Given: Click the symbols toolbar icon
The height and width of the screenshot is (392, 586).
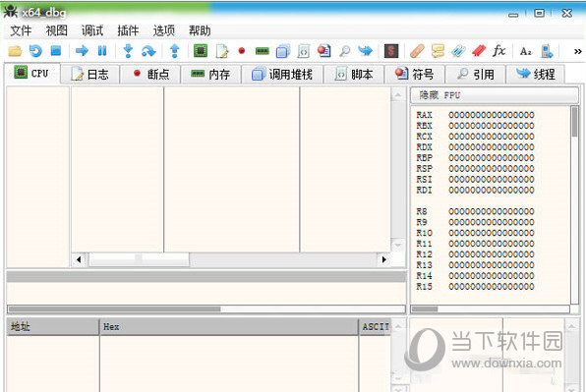Looking at the screenshot, I should pos(323,51).
